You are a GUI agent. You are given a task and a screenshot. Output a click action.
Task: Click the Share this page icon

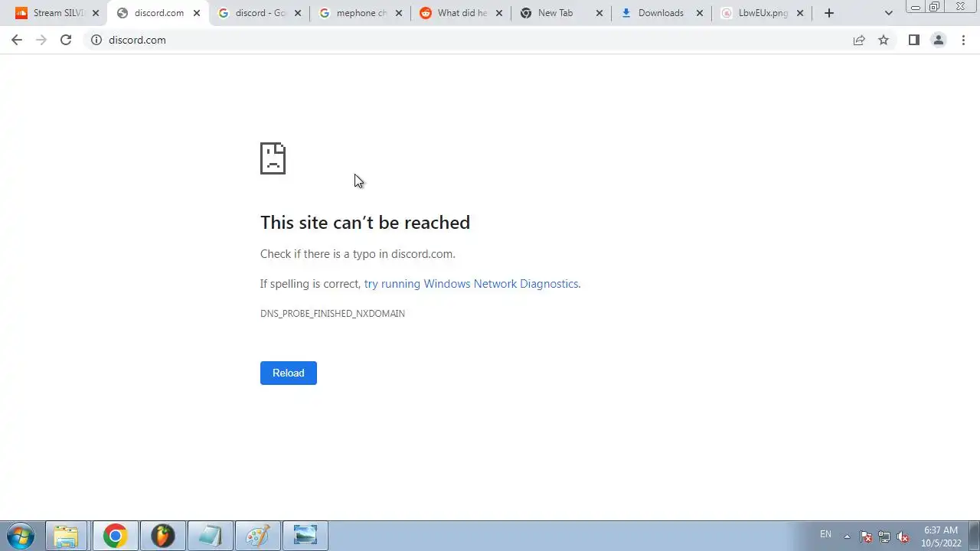(x=859, y=40)
